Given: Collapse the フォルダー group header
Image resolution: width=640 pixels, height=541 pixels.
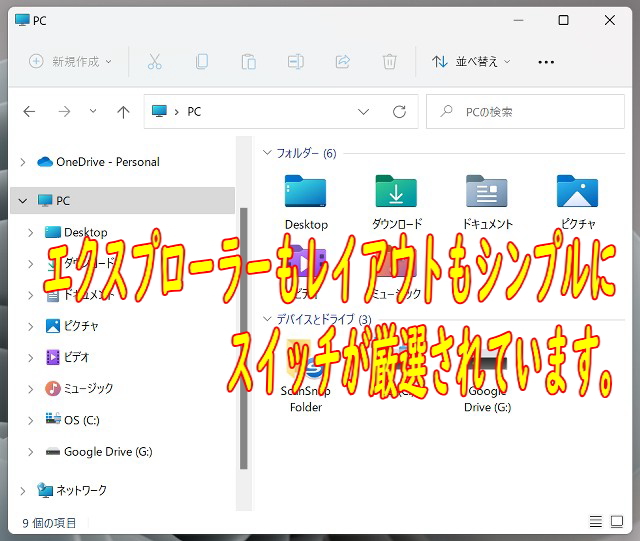Looking at the screenshot, I should tap(267, 153).
